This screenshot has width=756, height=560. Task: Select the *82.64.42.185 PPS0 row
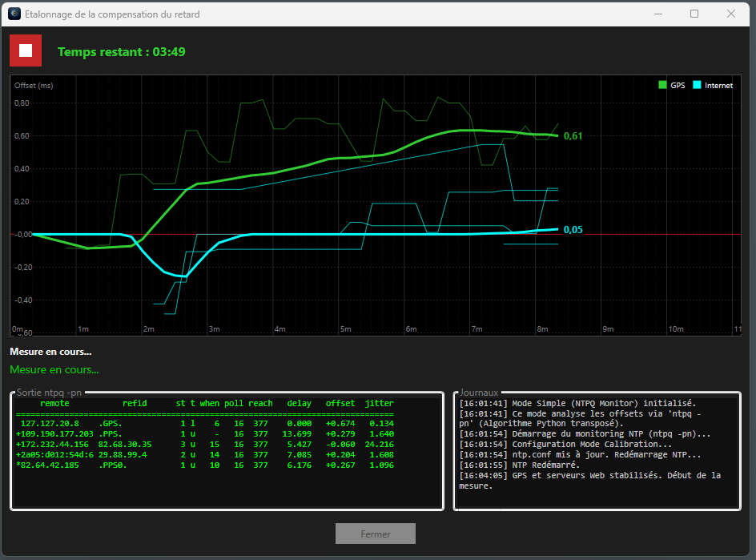tap(205, 465)
